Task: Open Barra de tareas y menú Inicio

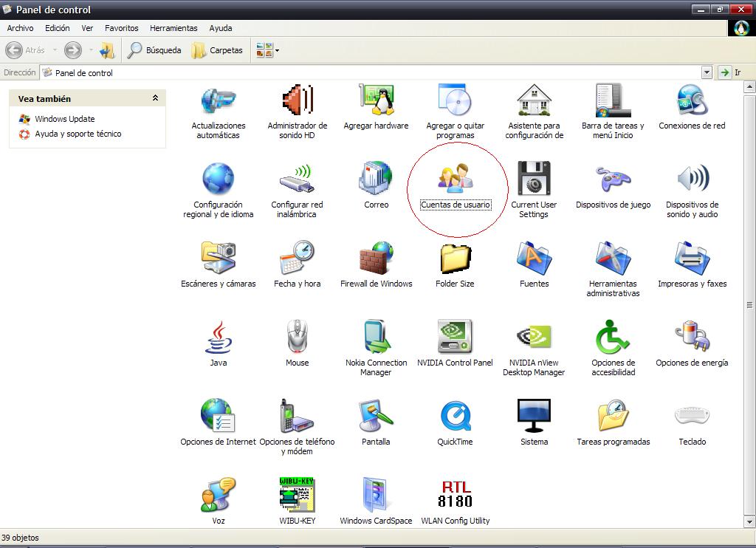Action: tap(613, 100)
